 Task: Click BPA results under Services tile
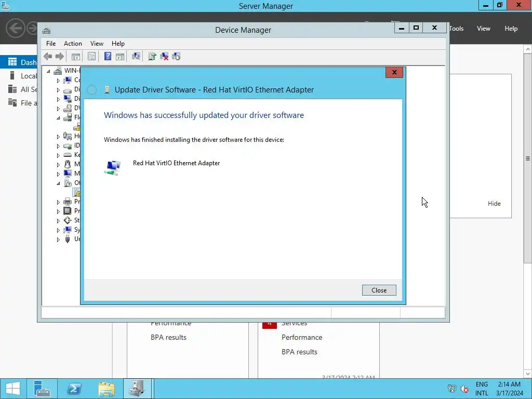tap(299, 352)
